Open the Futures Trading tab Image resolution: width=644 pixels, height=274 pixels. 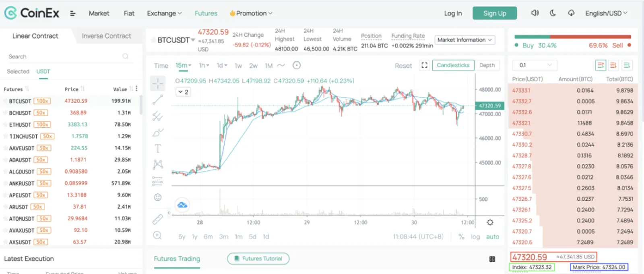coord(177,259)
